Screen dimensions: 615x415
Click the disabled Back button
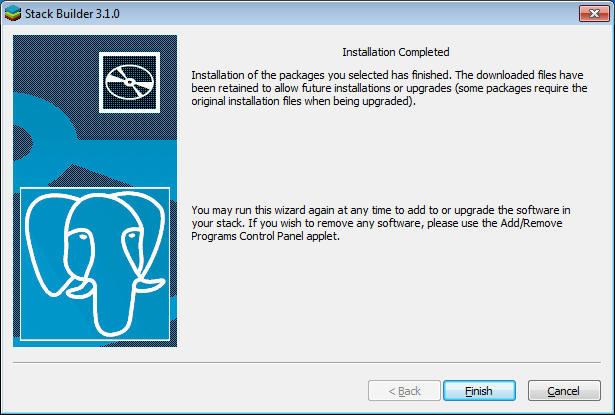(x=404, y=391)
